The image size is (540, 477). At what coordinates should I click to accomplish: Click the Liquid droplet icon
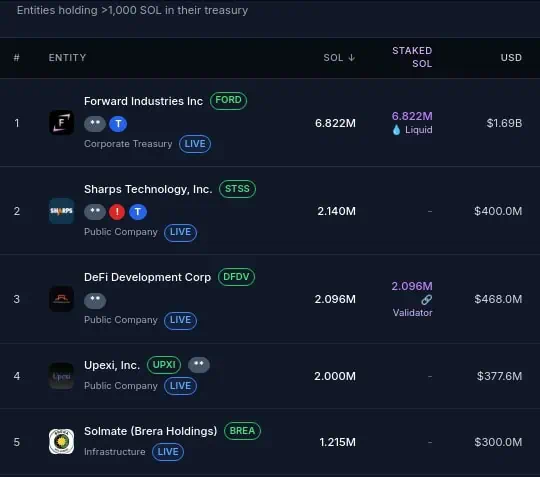click(396, 130)
